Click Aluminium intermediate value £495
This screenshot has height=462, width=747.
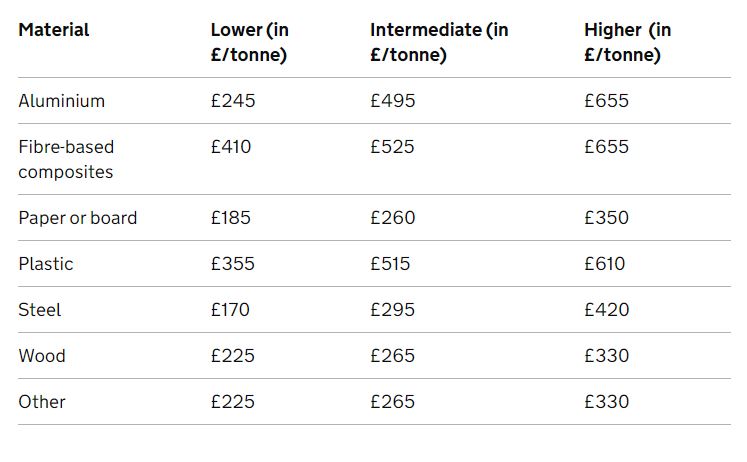(393, 101)
